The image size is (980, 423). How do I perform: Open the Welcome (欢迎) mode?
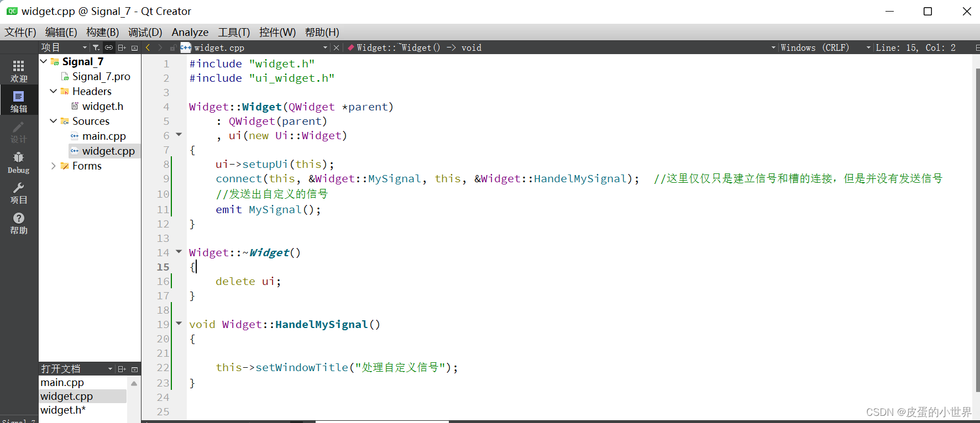point(19,72)
